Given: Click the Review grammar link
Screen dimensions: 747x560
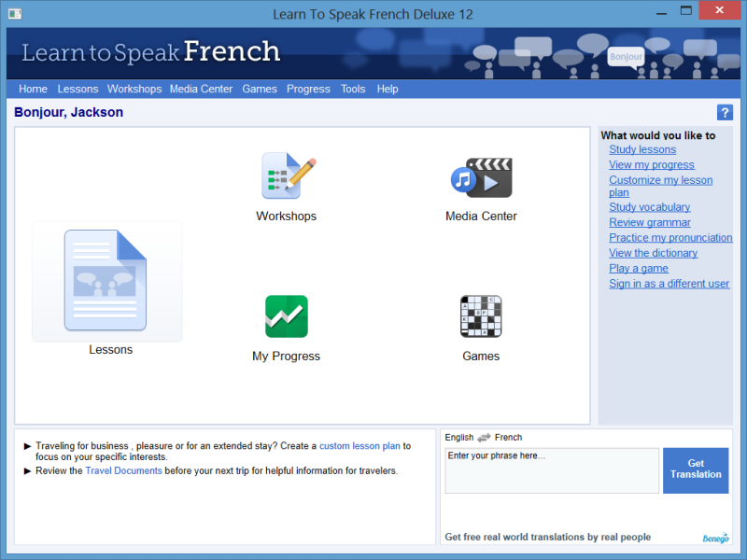Looking at the screenshot, I should pos(649,222).
